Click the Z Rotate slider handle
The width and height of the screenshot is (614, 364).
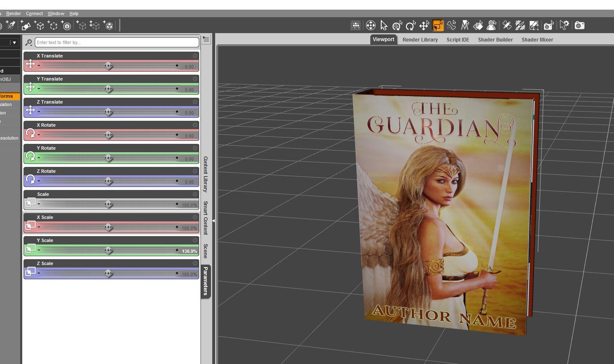(x=109, y=181)
